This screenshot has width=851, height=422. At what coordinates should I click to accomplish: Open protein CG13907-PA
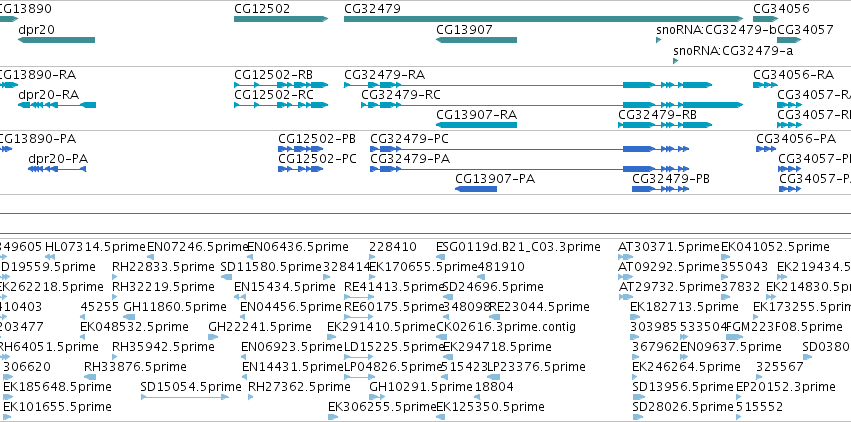(494, 178)
